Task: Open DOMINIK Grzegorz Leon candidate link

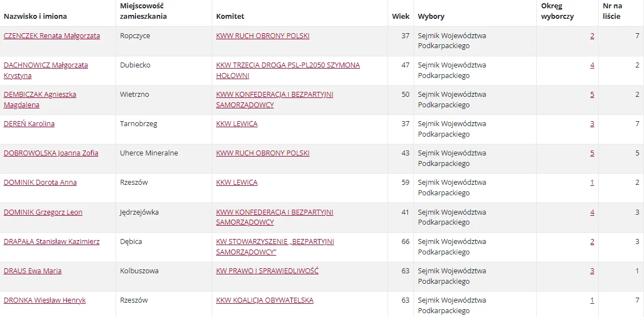Action: click(43, 212)
